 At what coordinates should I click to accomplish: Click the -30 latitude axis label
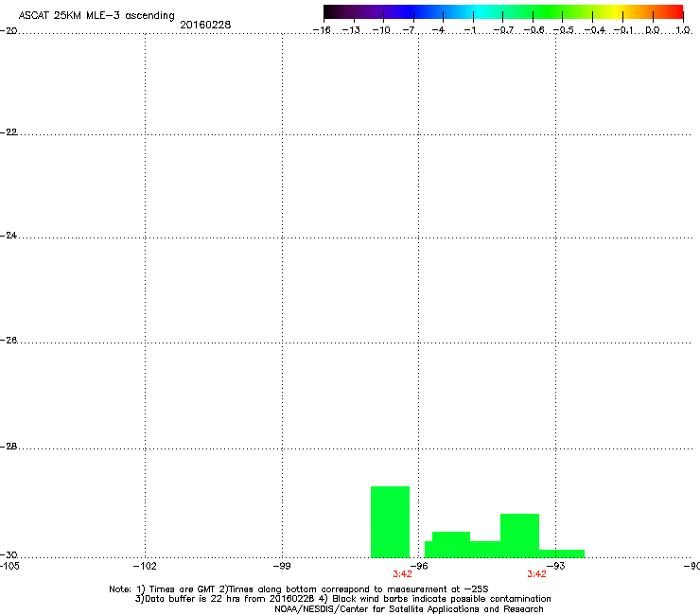[x=9, y=554]
